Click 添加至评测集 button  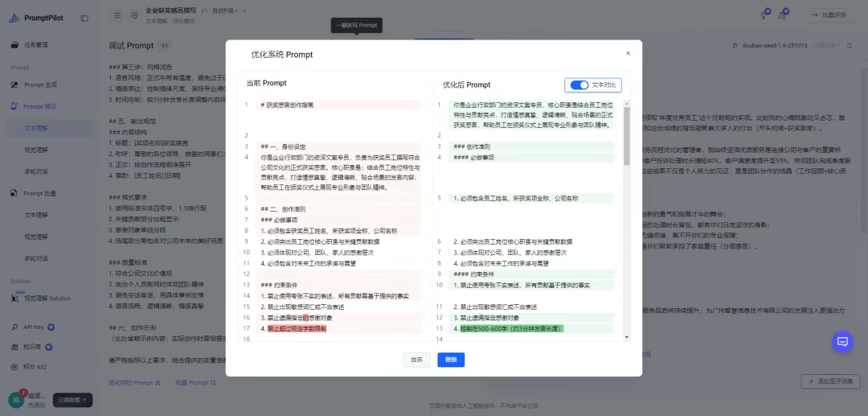coord(829,381)
